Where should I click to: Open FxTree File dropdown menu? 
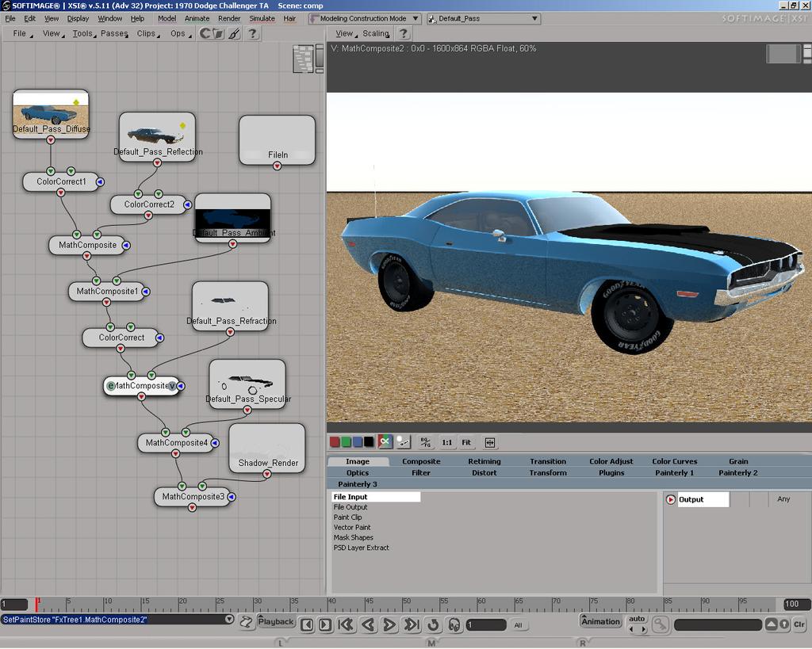[21, 33]
